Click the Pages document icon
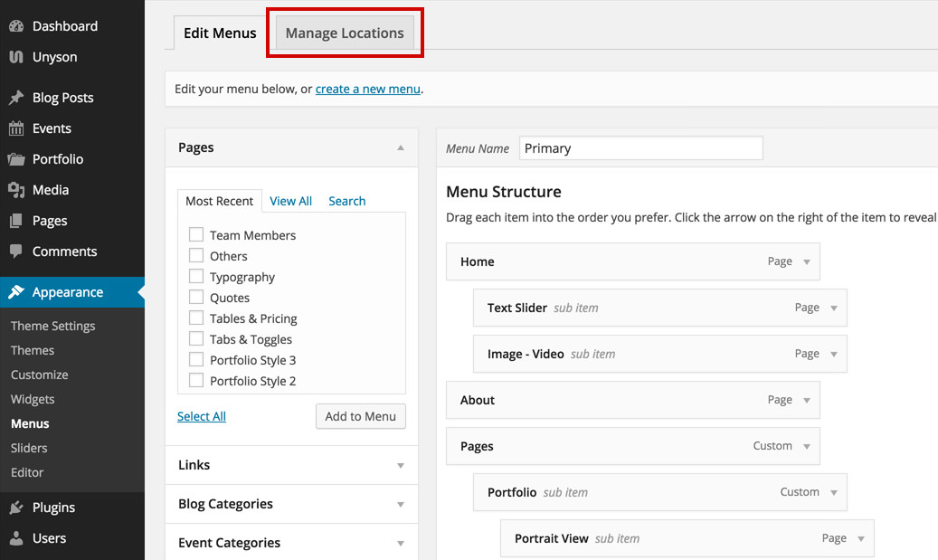This screenshot has width=938, height=560. (16, 221)
